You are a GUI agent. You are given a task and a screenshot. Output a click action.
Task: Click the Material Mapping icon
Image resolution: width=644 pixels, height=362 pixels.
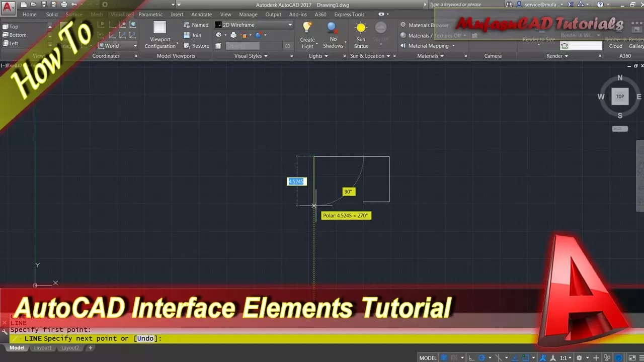[x=403, y=46]
